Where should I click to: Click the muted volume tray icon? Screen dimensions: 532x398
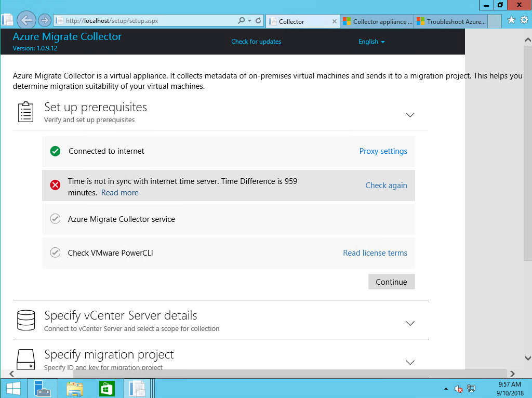459,389
